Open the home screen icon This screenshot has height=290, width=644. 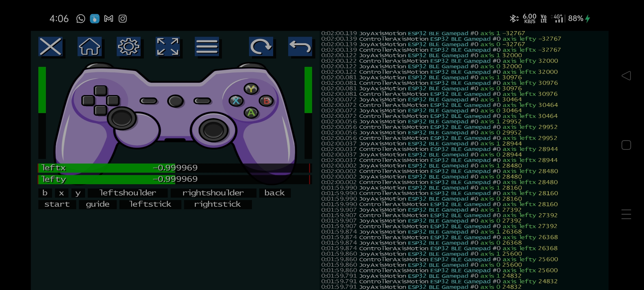tap(90, 47)
